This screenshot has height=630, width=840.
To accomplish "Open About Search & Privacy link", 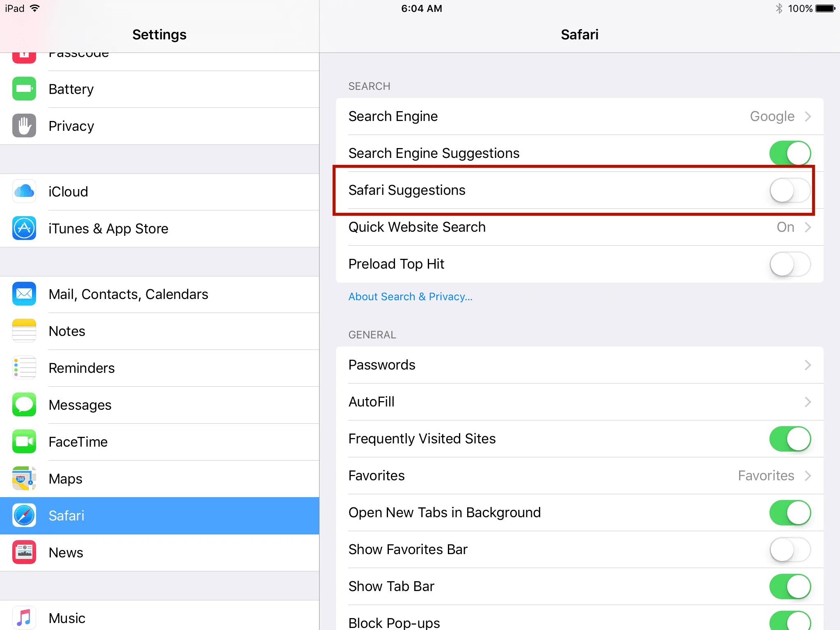I will (x=410, y=297).
